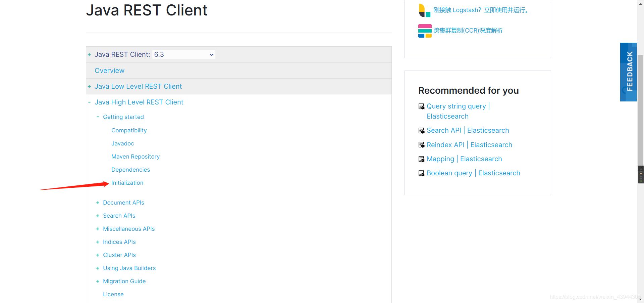The image size is (644, 303).
Task: Expand the Using Java Builders section
Action: coord(98,268)
